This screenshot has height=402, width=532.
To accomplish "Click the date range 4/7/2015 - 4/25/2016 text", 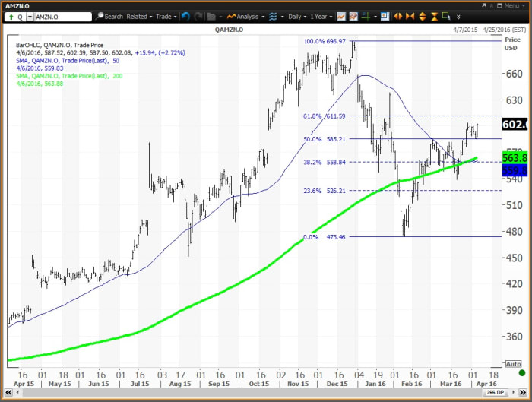I will click(489, 30).
